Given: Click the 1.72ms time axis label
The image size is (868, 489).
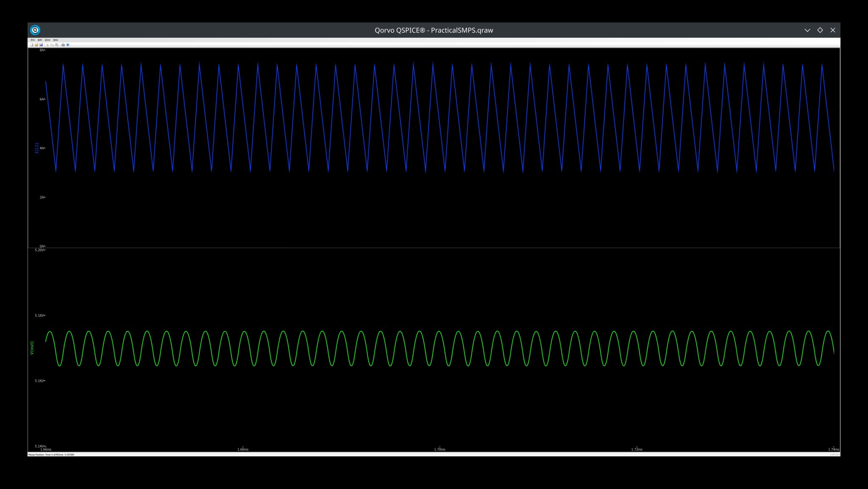Looking at the screenshot, I should tap(637, 450).
